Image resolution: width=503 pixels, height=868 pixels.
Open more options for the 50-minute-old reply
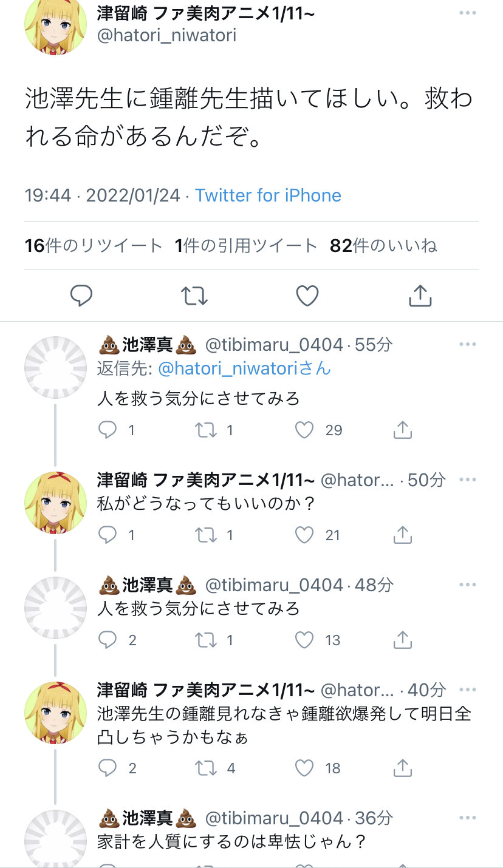click(x=468, y=480)
